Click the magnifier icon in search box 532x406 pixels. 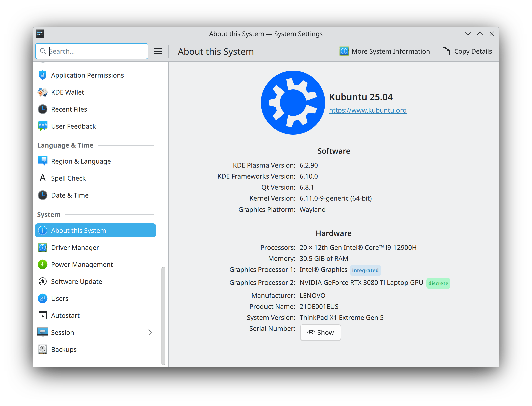click(43, 51)
